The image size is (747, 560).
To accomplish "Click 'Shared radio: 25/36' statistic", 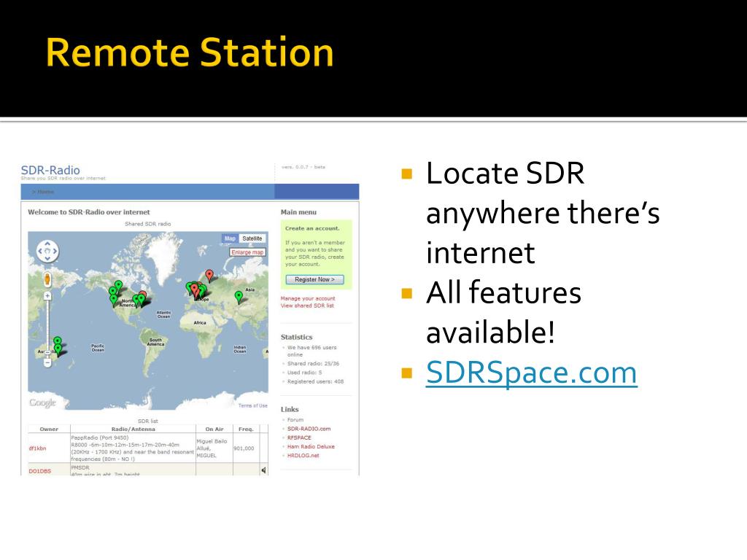I will [313, 363].
